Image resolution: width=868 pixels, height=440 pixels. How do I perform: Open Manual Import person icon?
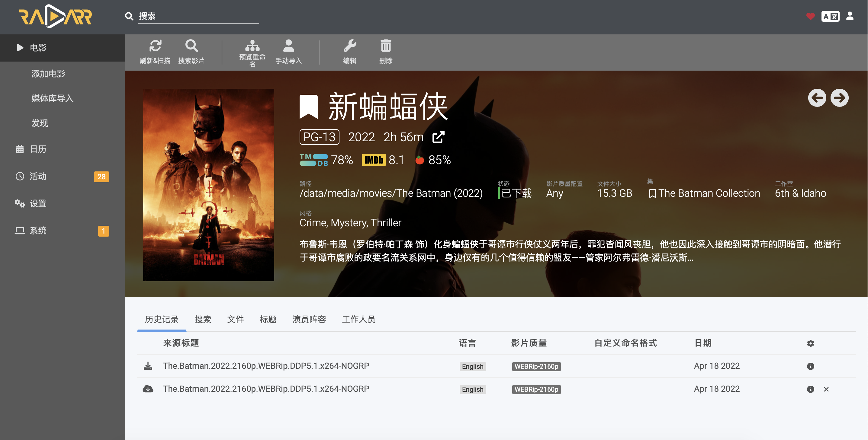(288, 46)
